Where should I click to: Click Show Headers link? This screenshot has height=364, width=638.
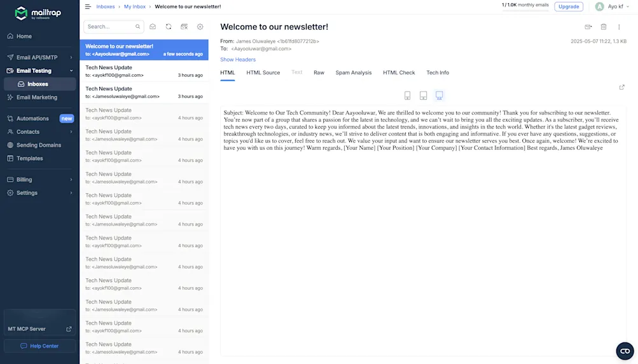click(x=238, y=60)
